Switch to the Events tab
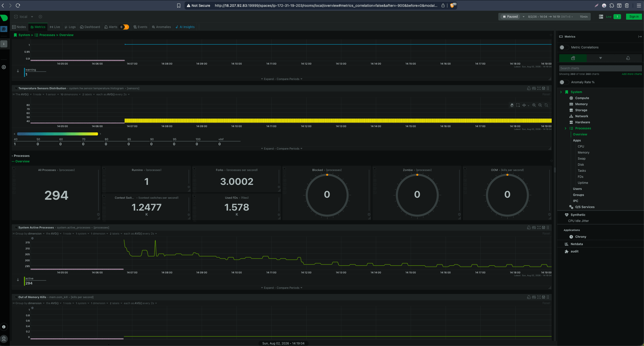The image size is (644, 346). coord(140,27)
